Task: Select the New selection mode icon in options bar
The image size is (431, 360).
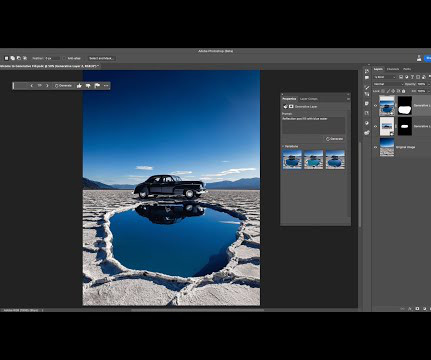Action: point(6,58)
